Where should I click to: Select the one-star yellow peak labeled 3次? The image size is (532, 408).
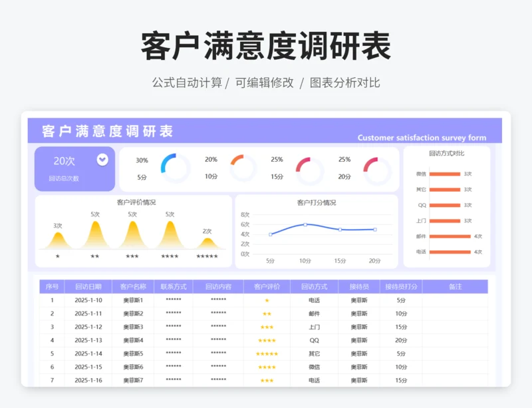pyautogui.click(x=58, y=240)
